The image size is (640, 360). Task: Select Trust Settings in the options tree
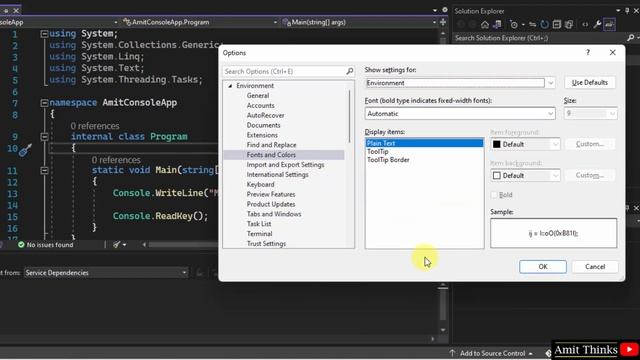click(267, 243)
